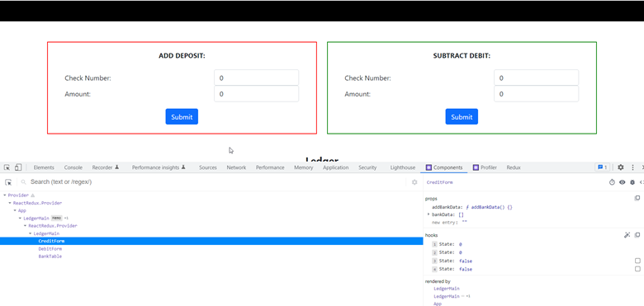Select React component picker icon beside search
Screen dimensions: 644x306
pos(8,182)
